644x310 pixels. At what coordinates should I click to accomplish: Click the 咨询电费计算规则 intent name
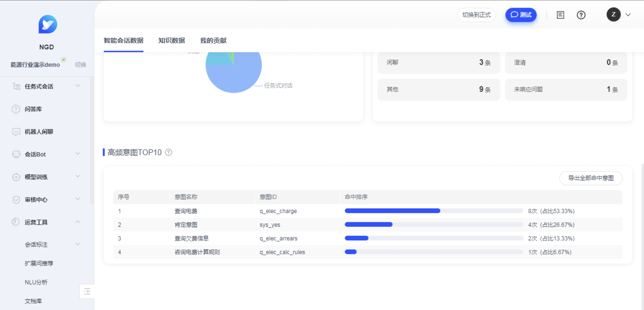tap(197, 252)
